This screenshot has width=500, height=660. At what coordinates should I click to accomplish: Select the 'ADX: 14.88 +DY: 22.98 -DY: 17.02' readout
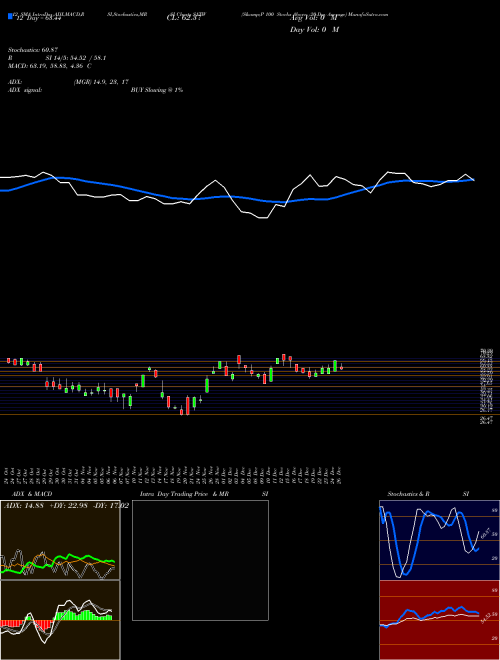click(x=66, y=506)
